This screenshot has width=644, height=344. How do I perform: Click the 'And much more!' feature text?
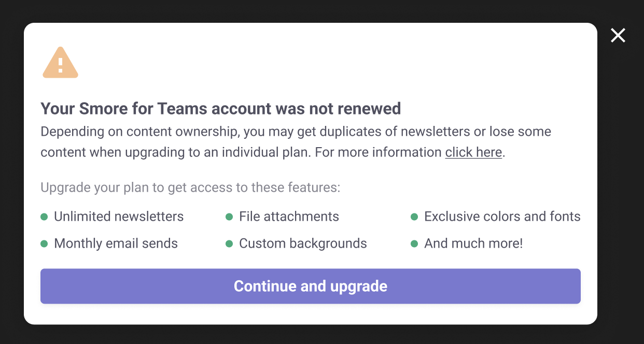click(x=473, y=243)
